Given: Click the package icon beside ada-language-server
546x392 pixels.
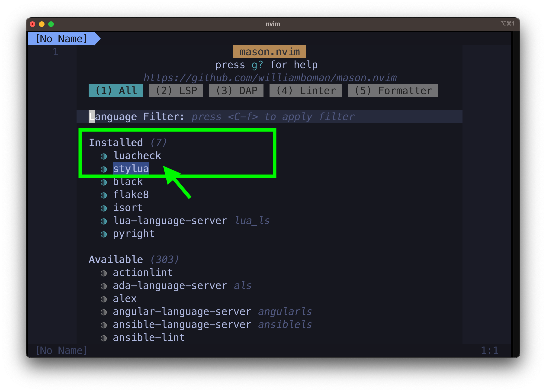Looking at the screenshot, I should click(103, 286).
